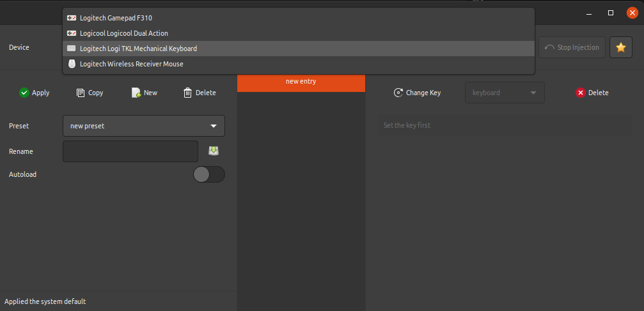Click the Stop Injection button
The height and width of the screenshot is (311, 644).
[572, 47]
